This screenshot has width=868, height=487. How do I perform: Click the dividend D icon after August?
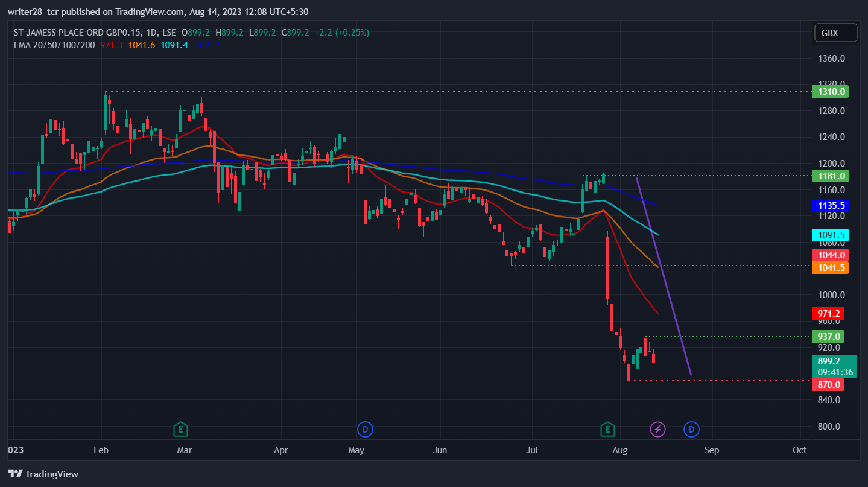[691, 430]
